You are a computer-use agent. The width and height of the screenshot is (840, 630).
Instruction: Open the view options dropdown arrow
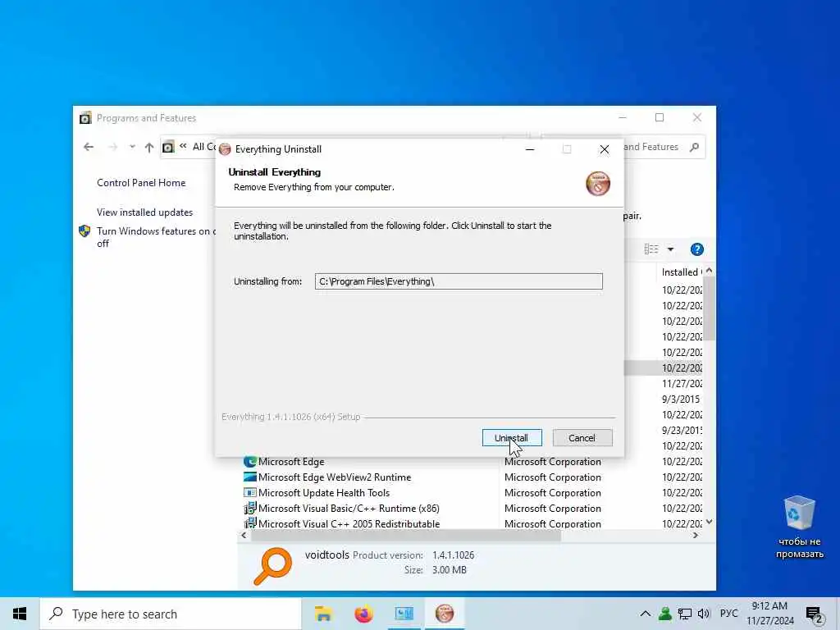point(670,249)
